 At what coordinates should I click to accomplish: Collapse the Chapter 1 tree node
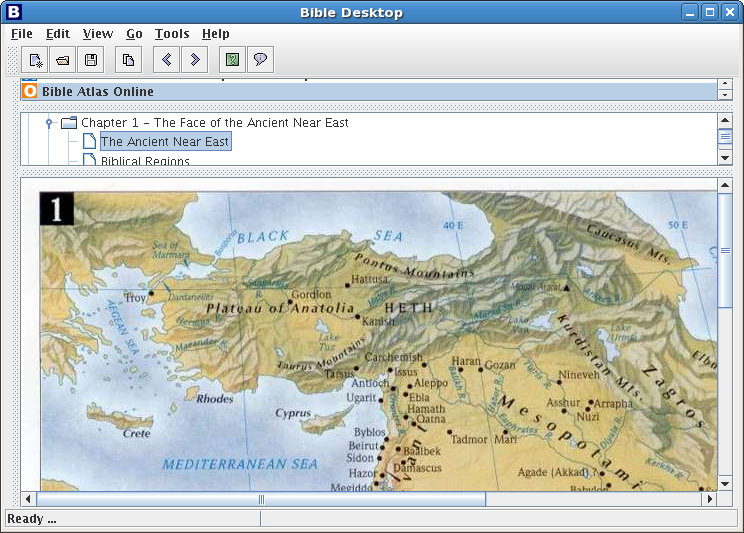pyautogui.click(x=48, y=123)
